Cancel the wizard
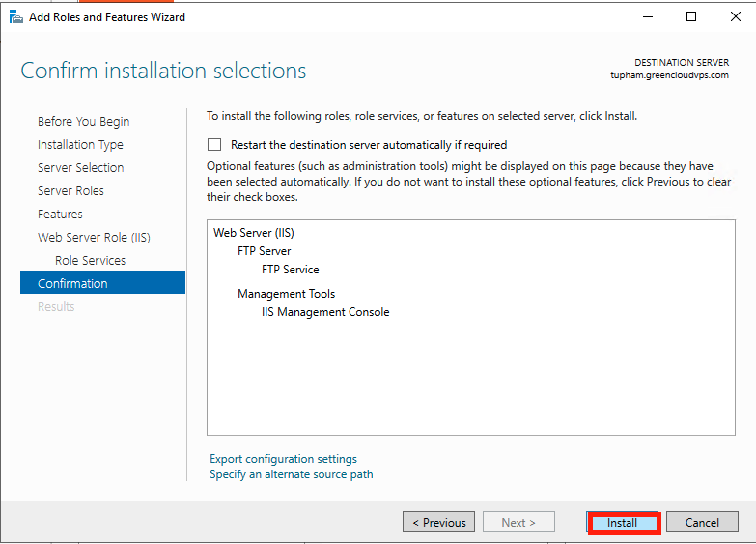The image size is (756, 544). click(x=702, y=523)
